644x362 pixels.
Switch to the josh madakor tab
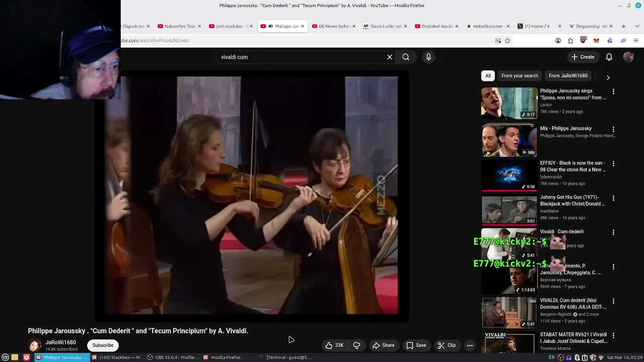click(231, 26)
